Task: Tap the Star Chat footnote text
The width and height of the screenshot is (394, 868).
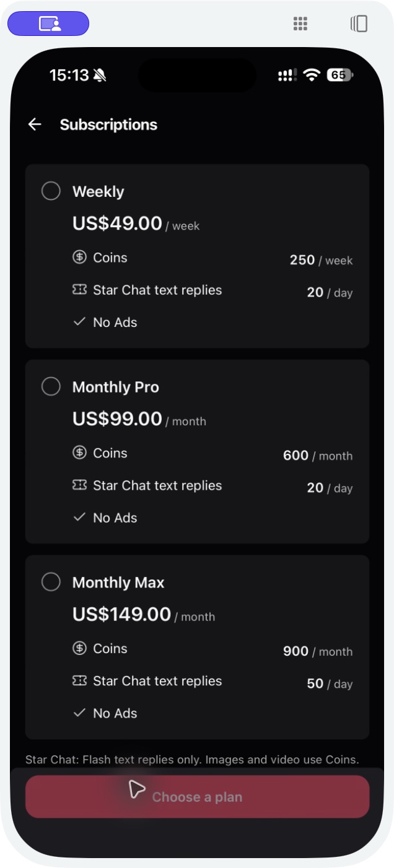Action: pos(192,760)
